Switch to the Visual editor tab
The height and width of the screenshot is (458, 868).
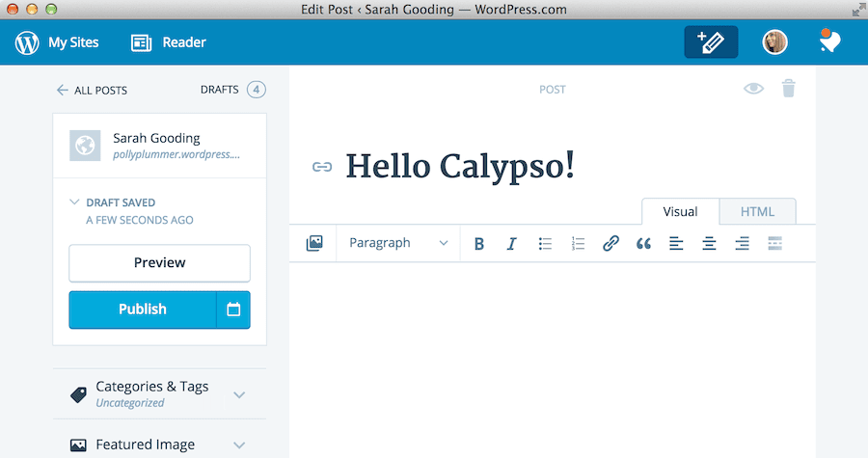click(x=680, y=212)
